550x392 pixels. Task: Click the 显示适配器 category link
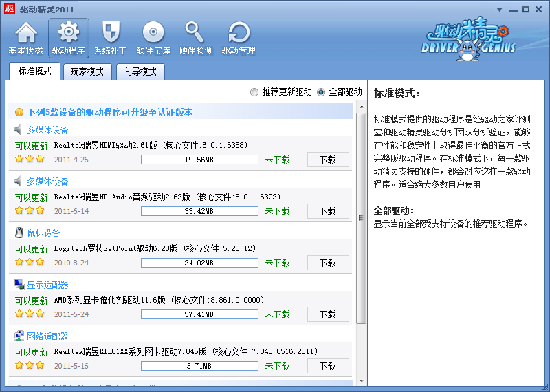pyautogui.click(x=47, y=285)
